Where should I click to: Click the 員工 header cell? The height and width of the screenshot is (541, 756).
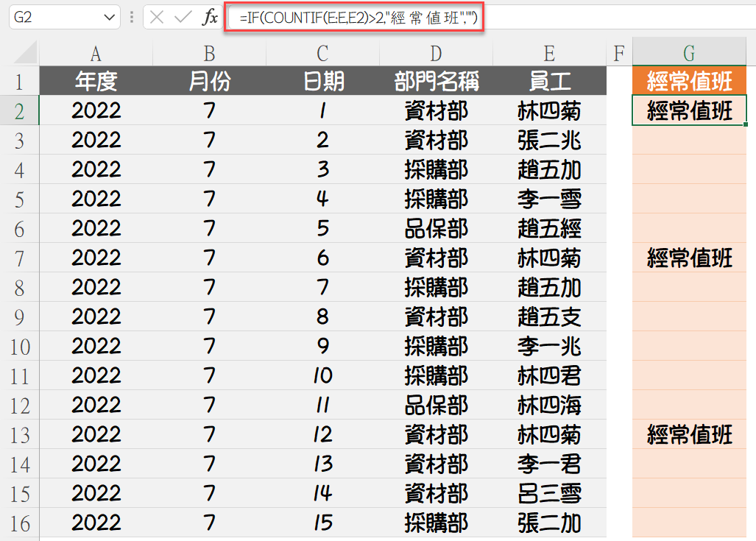coord(549,80)
